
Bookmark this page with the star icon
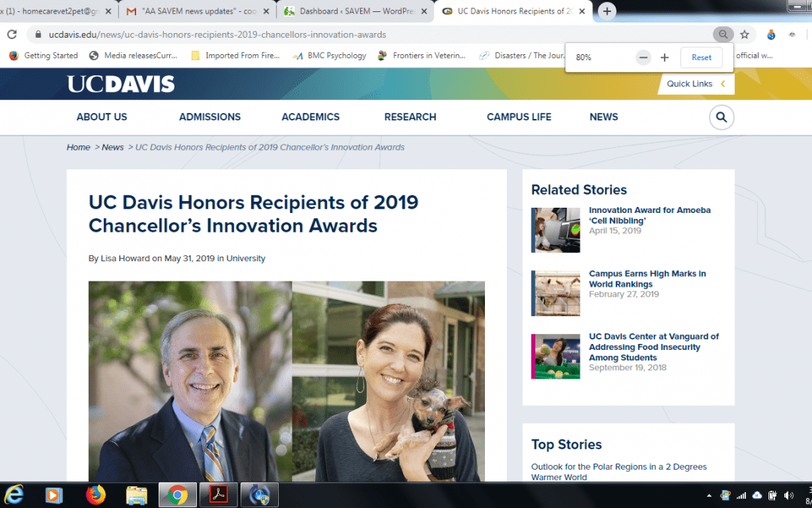tap(744, 35)
